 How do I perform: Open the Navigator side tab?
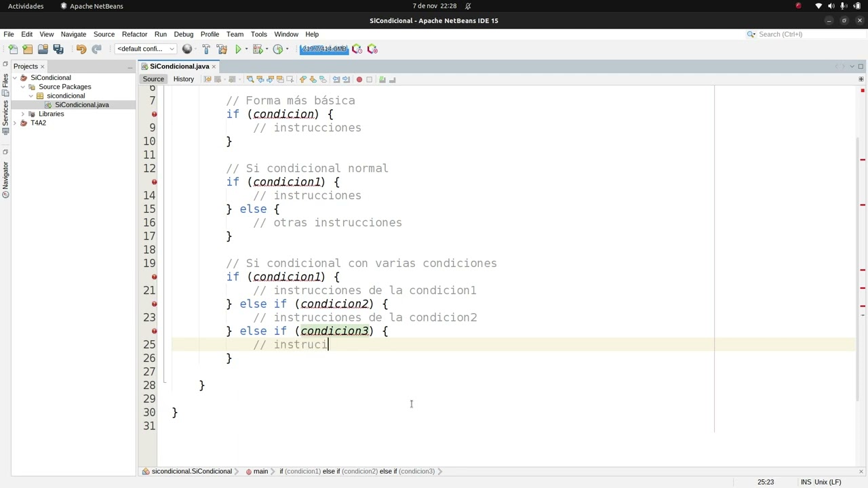pos(5,179)
